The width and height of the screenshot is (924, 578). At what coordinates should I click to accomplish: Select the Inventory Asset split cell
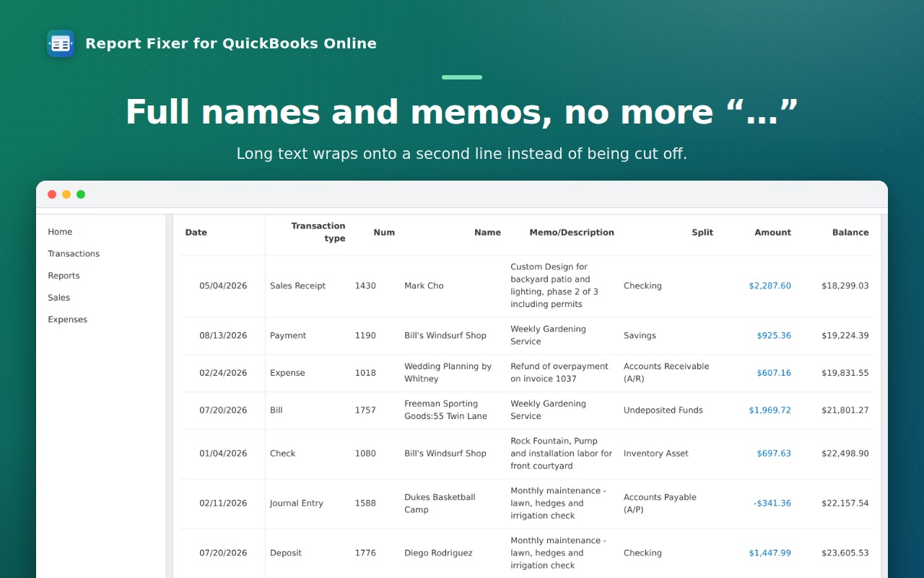[x=655, y=454]
